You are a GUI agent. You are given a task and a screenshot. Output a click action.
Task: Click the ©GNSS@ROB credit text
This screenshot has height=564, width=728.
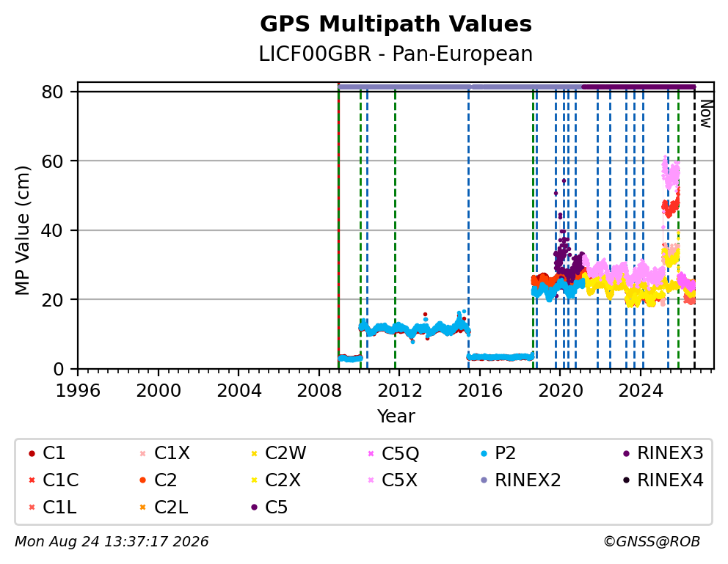652,541
